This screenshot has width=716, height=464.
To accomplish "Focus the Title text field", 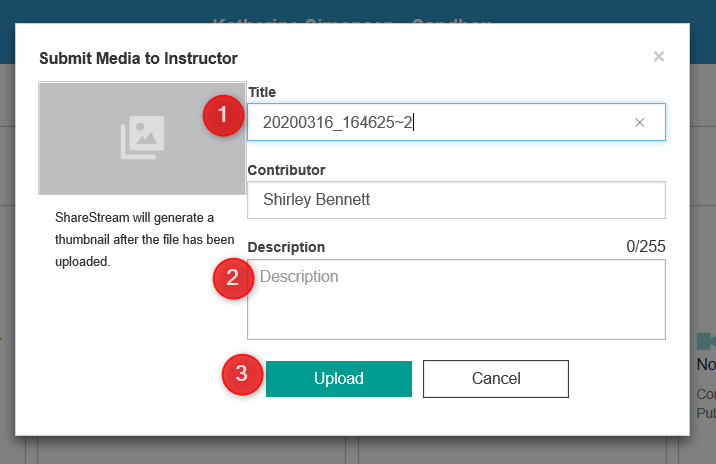I will (x=440, y=123).
